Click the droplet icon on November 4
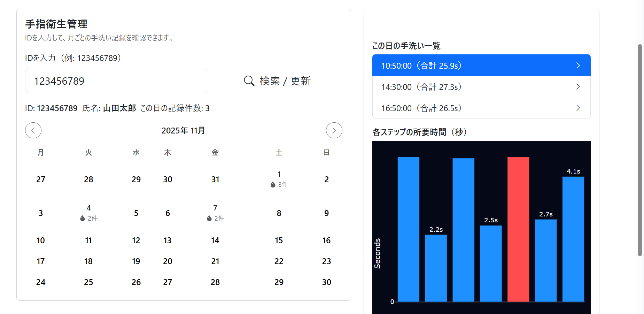 pos(82,218)
